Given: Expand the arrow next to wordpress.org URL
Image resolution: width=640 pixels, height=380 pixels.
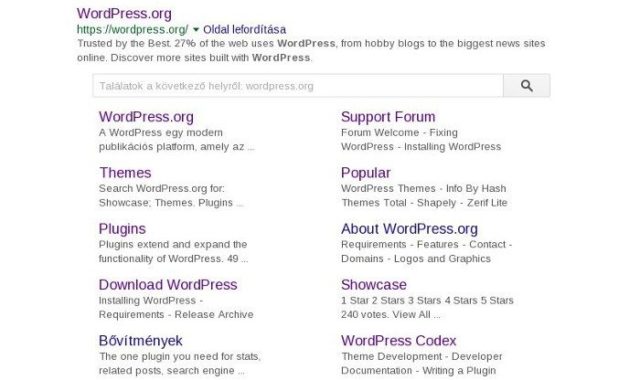Looking at the screenshot, I should (x=196, y=29).
